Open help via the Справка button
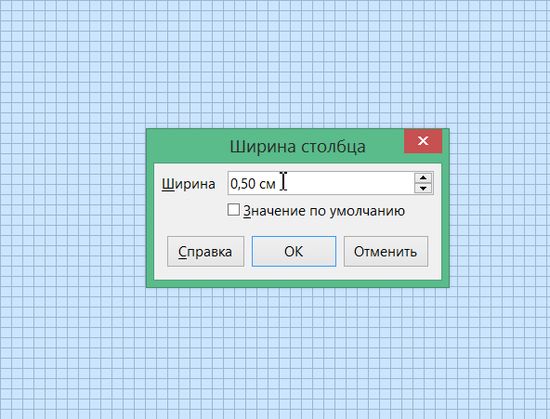This screenshot has width=550, height=419. (206, 251)
